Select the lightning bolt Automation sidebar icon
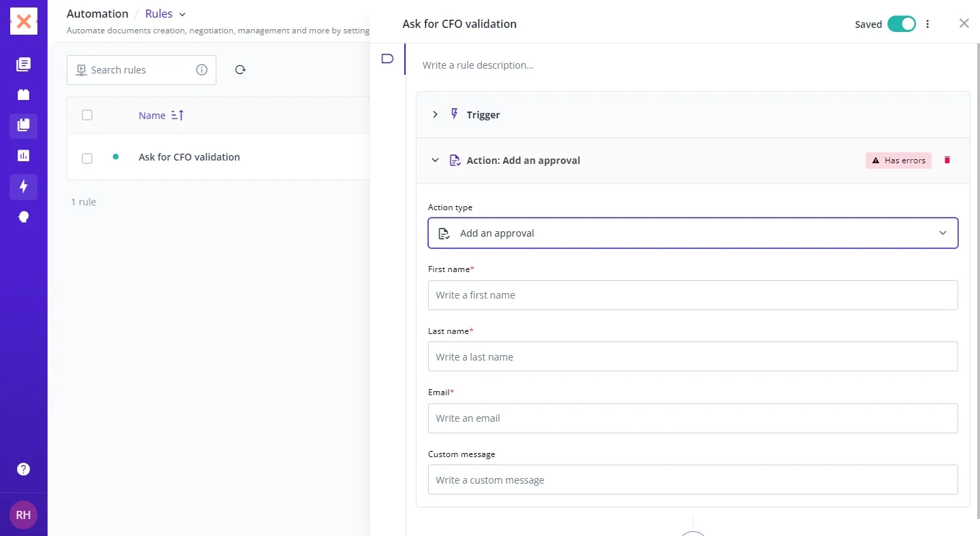980x536 pixels. (23, 186)
